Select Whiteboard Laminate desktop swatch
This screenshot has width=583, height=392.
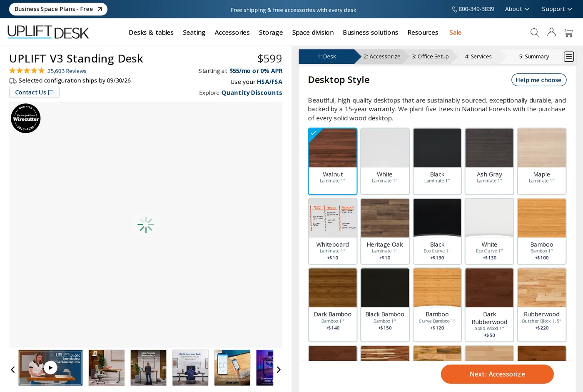[x=333, y=231]
